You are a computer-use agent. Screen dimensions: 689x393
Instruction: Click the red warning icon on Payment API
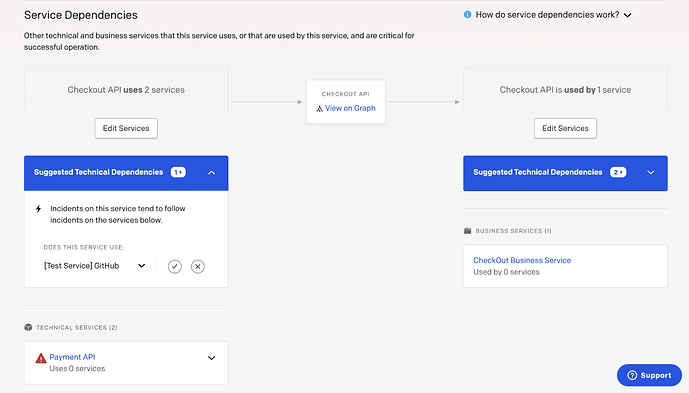(41, 358)
